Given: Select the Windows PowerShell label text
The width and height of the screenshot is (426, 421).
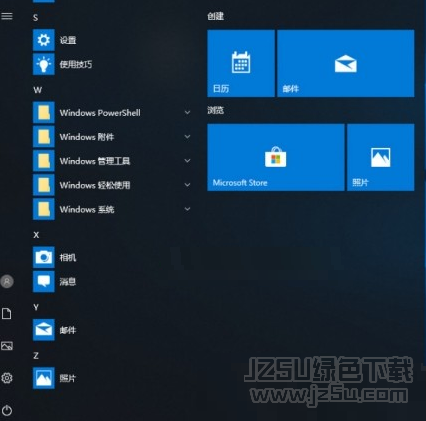Looking at the screenshot, I should coord(100,113).
